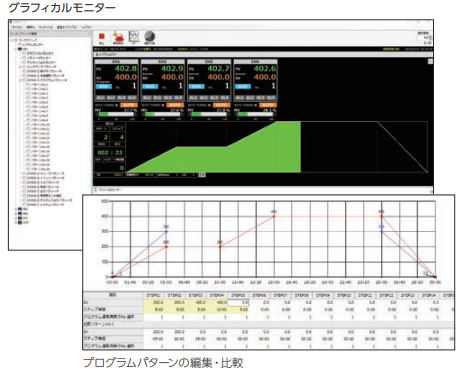Click the blue RUN button in CH1 panel
Viewport: 468px width, 369px height.
[x=104, y=86]
